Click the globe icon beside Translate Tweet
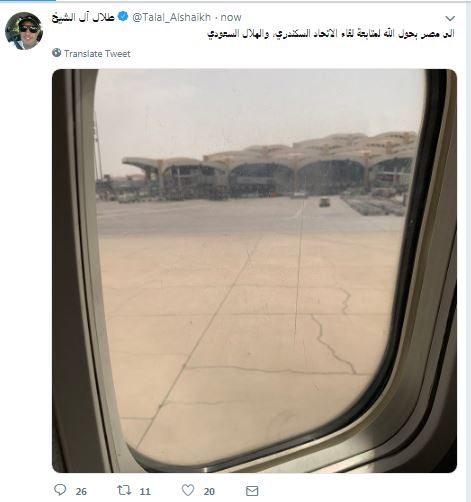The image size is (471, 502). coord(57,53)
